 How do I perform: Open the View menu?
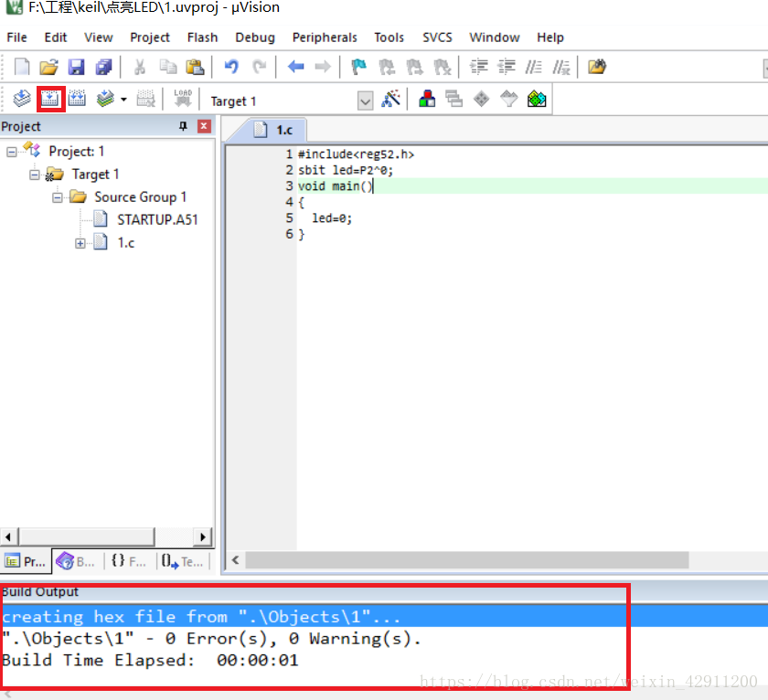point(99,37)
